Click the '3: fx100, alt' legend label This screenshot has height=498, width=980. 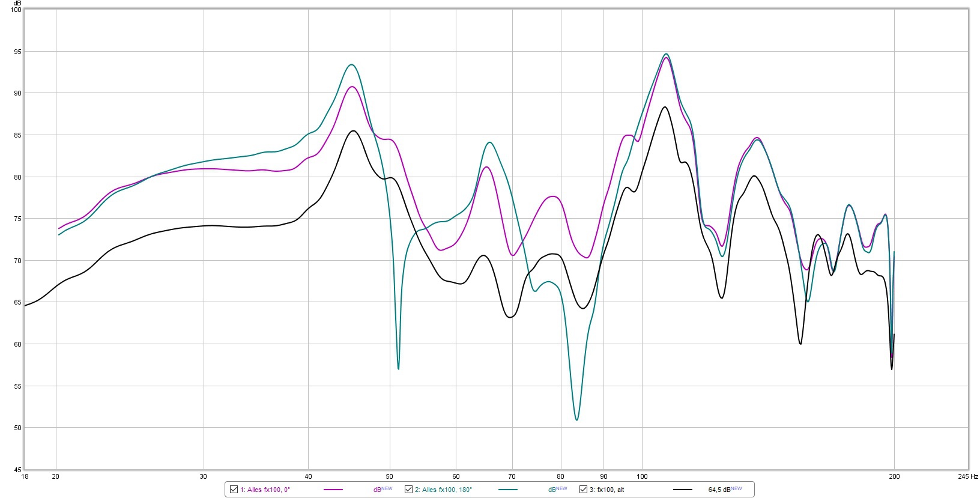(x=606, y=490)
